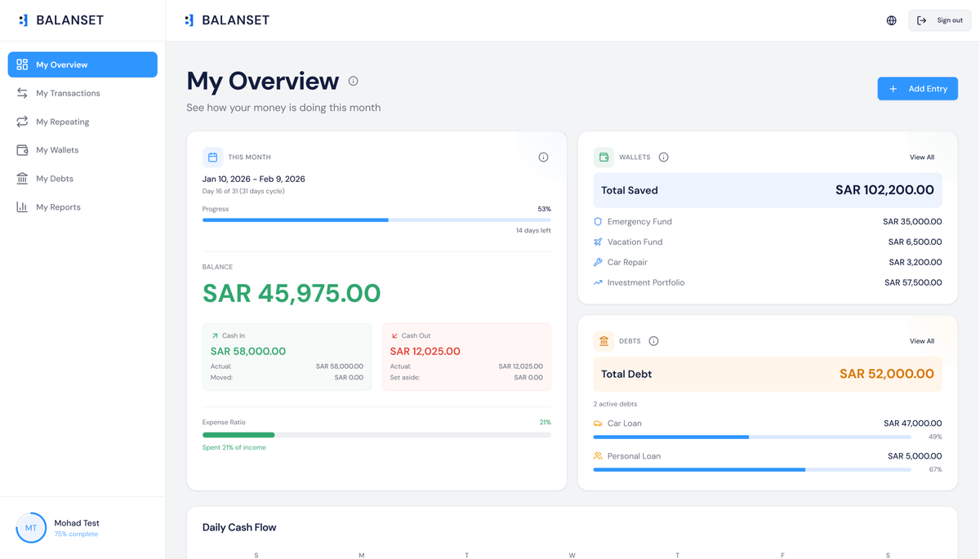Open View All in the Wallets panel
Screen dimensions: 980x559
click(x=921, y=157)
